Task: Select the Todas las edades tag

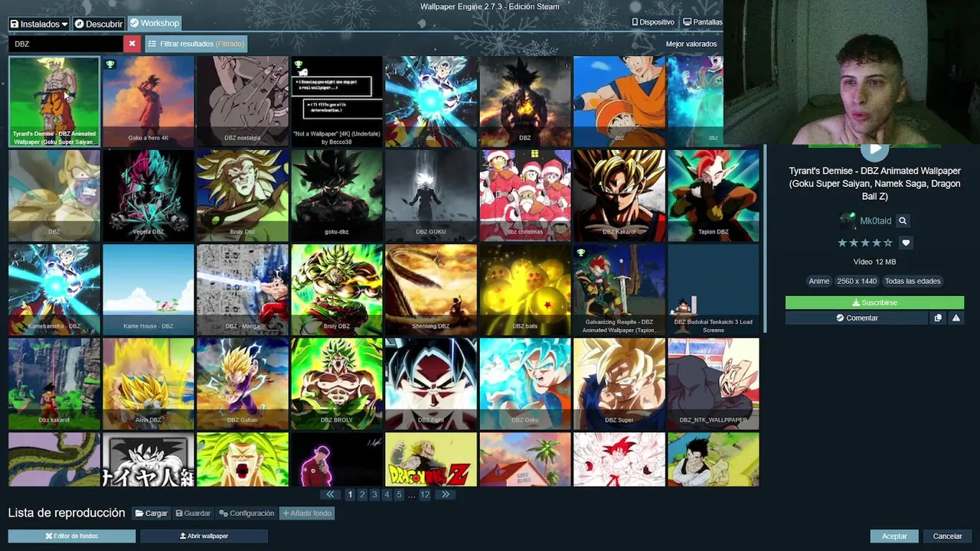Action: 913,281
